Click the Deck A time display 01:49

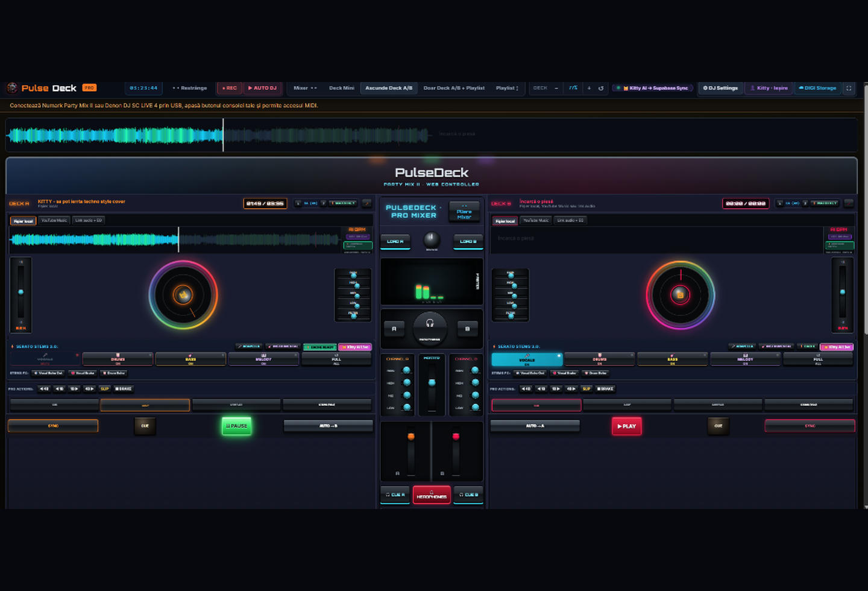(265, 203)
